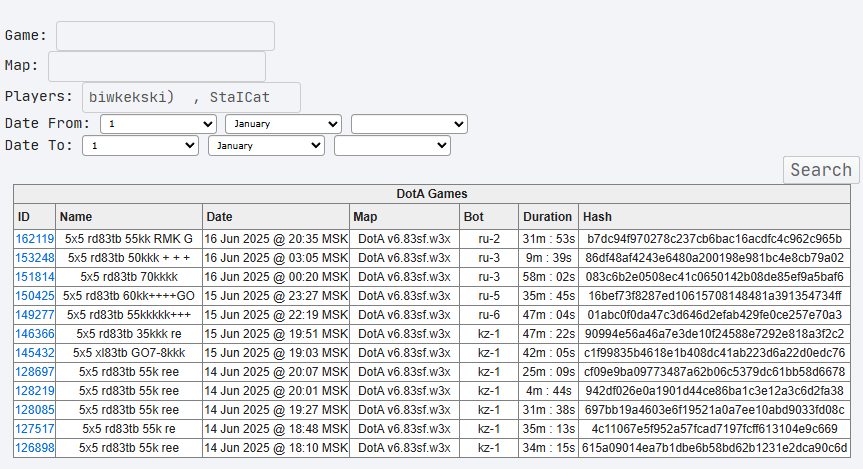Open game ID 151814 link
Screen dimensions: 863x469
pyautogui.click(x=35, y=277)
